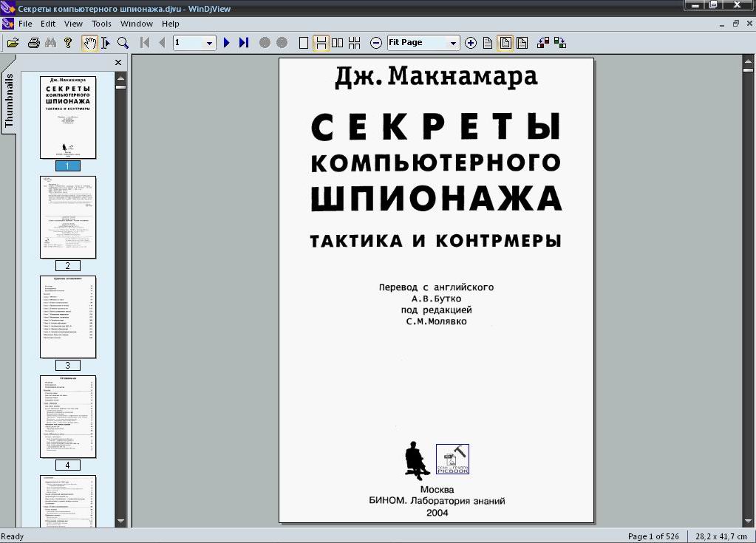The image size is (756, 543).
Task: Click the Thumbnails side tab
Action: click(9, 100)
